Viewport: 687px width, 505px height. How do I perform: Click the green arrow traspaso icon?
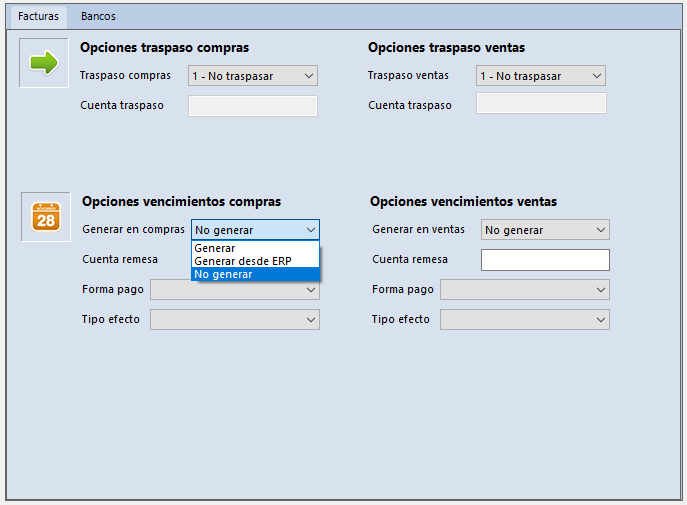(x=44, y=63)
